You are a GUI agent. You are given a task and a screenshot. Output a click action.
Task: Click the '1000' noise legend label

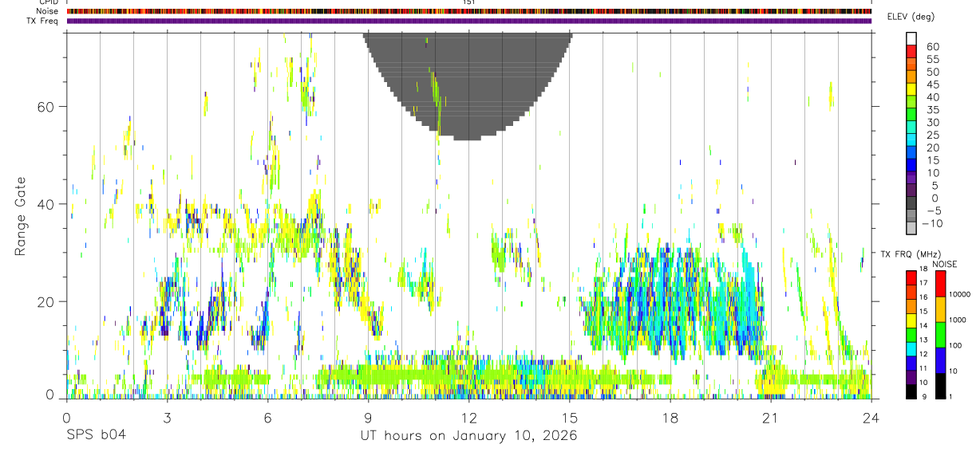(x=957, y=320)
